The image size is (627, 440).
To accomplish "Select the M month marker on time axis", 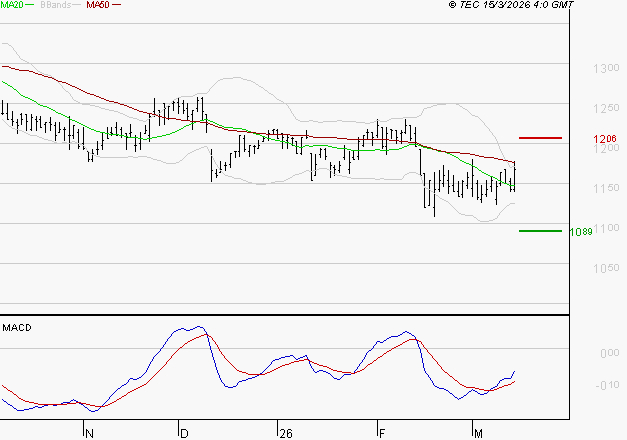I will [x=477, y=433].
